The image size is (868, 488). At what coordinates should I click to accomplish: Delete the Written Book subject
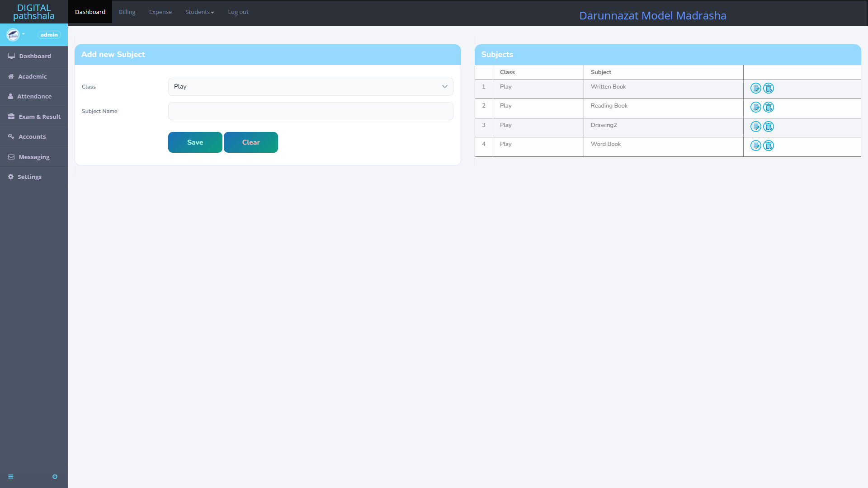(x=768, y=88)
